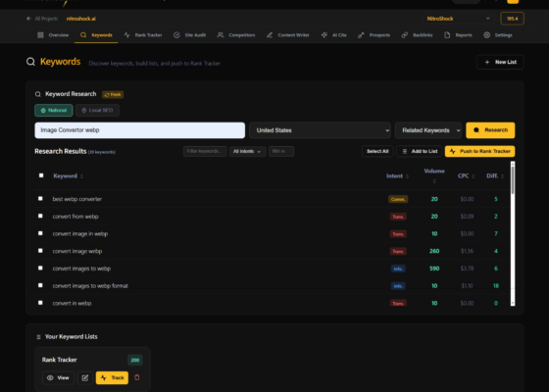
Task: Check the 'best webp converter' row
Action: pyautogui.click(x=40, y=198)
